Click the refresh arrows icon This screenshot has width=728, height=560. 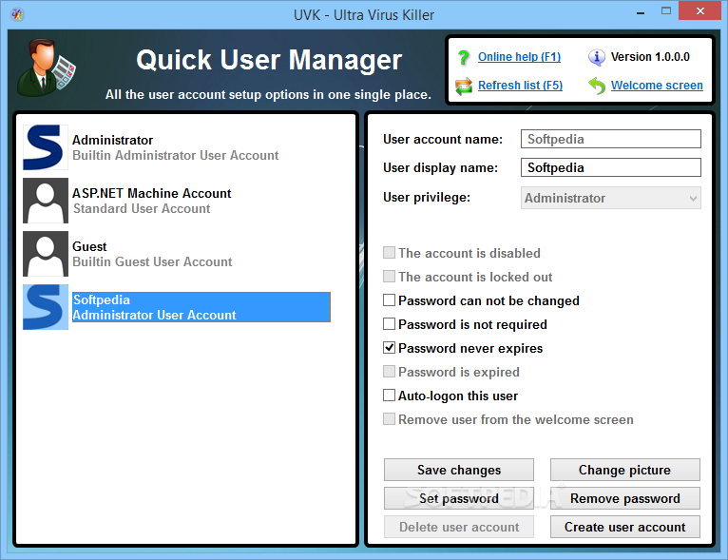coord(464,86)
